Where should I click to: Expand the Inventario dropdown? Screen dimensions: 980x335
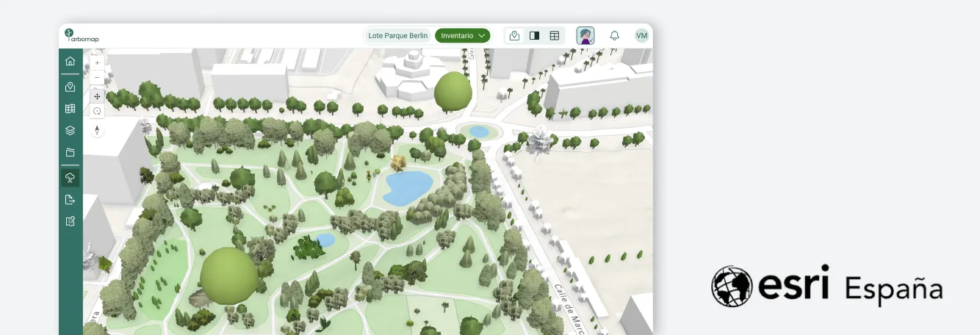[463, 35]
